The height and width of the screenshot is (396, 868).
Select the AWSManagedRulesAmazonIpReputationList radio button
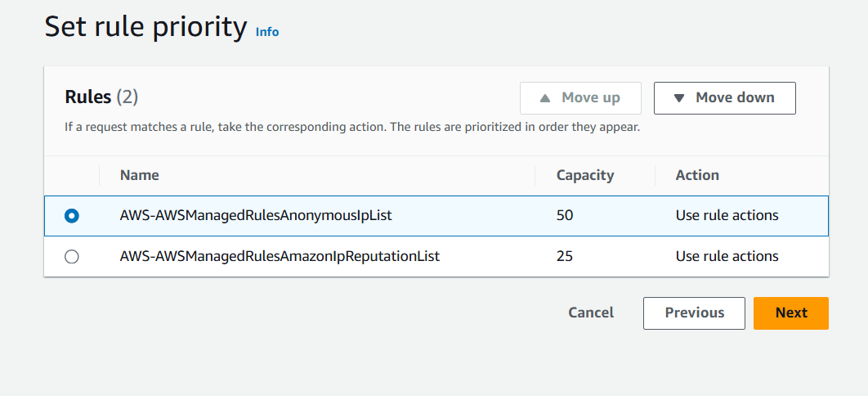(72, 257)
